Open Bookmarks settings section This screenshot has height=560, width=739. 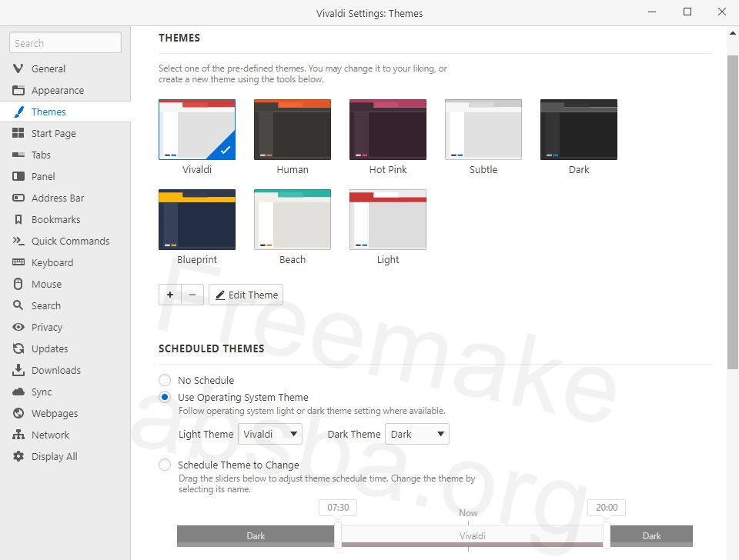coord(65,219)
